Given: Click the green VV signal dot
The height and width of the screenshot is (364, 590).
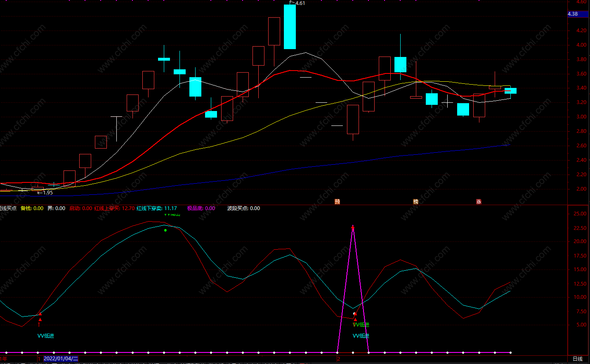Looking at the screenshot, I should 165,230.
